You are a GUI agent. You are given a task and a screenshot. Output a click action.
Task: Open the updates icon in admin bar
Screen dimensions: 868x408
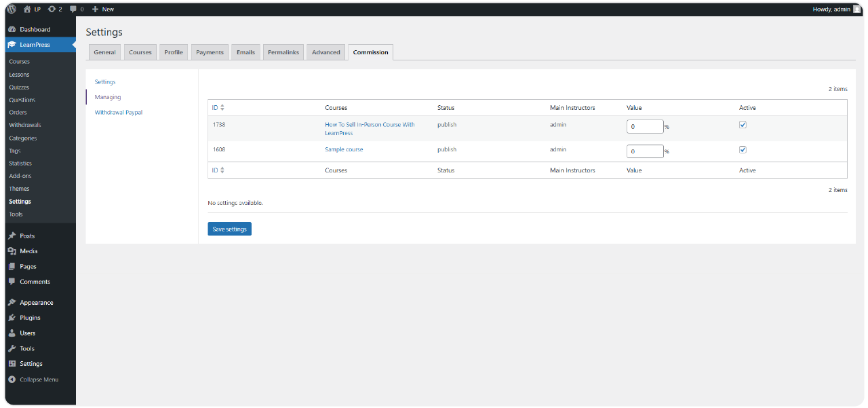tap(52, 9)
